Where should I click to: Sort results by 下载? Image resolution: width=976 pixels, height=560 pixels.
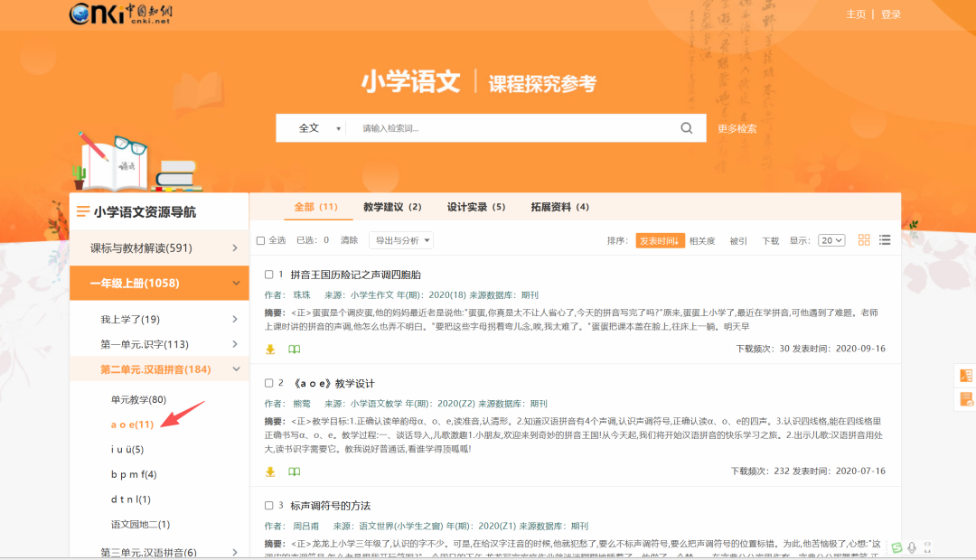coord(771,241)
